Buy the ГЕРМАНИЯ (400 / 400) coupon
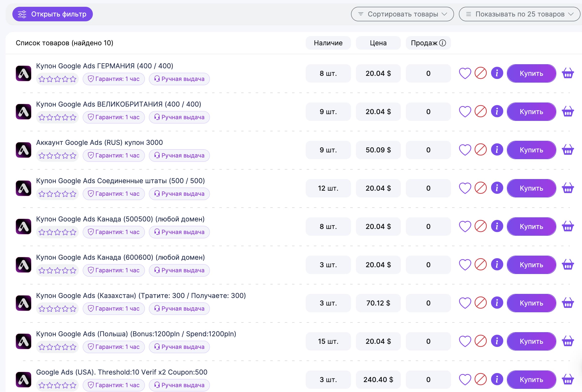The height and width of the screenshot is (392, 582). [x=532, y=73]
